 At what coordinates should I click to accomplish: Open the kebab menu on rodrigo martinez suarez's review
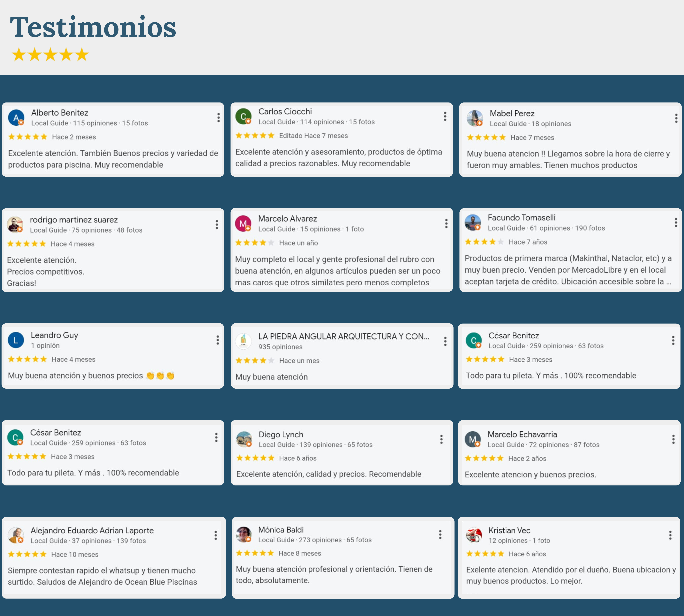pyautogui.click(x=217, y=224)
